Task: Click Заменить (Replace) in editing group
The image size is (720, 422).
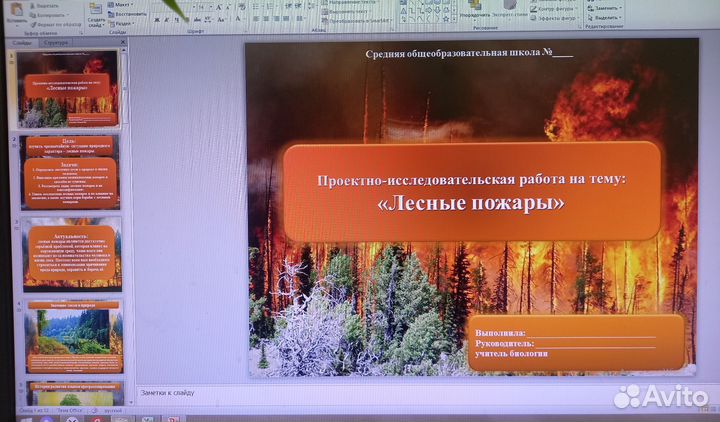Action: coord(604,8)
